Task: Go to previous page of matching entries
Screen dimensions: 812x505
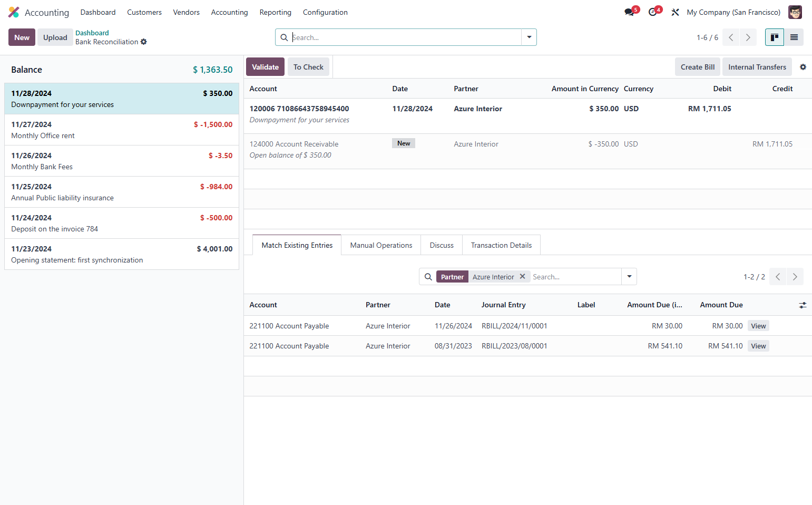Action: pyautogui.click(x=778, y=277)
